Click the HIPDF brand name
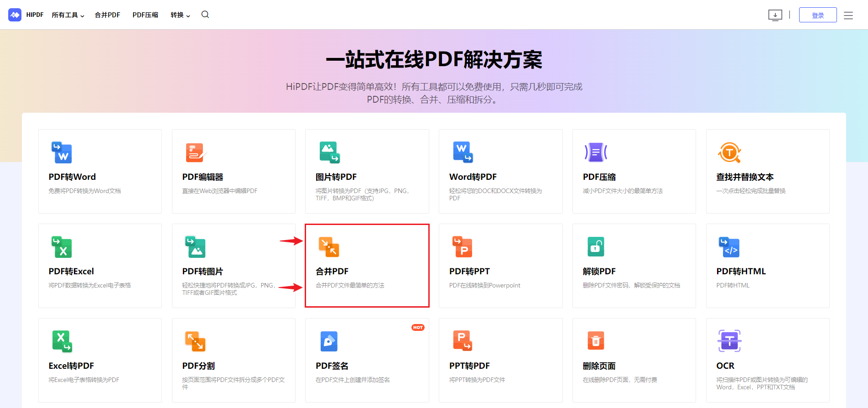The width and height of the screenshot is (868, 408). [35, 15]
